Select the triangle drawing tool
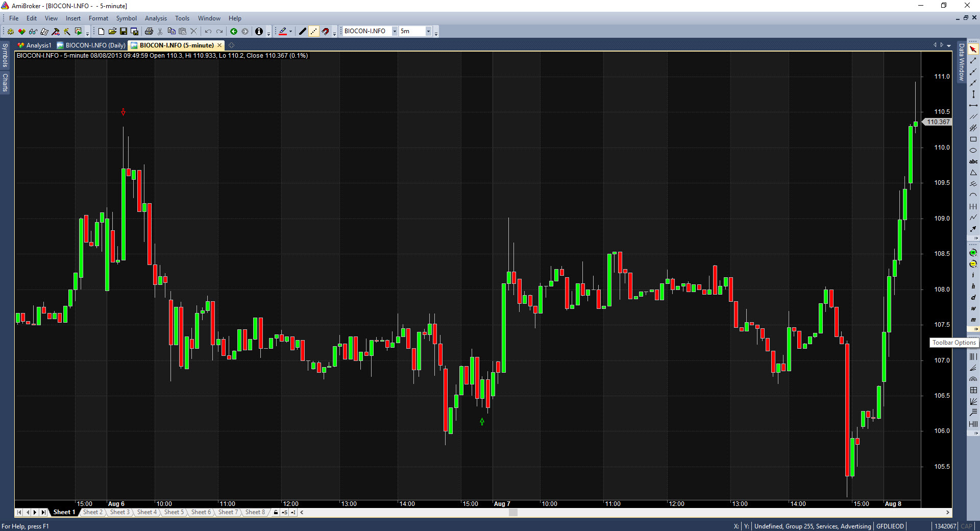Image resolution: width=980 pixels, height=531 pixels. pos(973,173)
